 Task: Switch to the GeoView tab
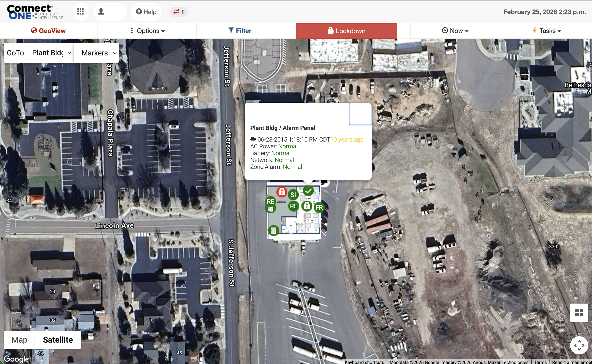(48, 31)
